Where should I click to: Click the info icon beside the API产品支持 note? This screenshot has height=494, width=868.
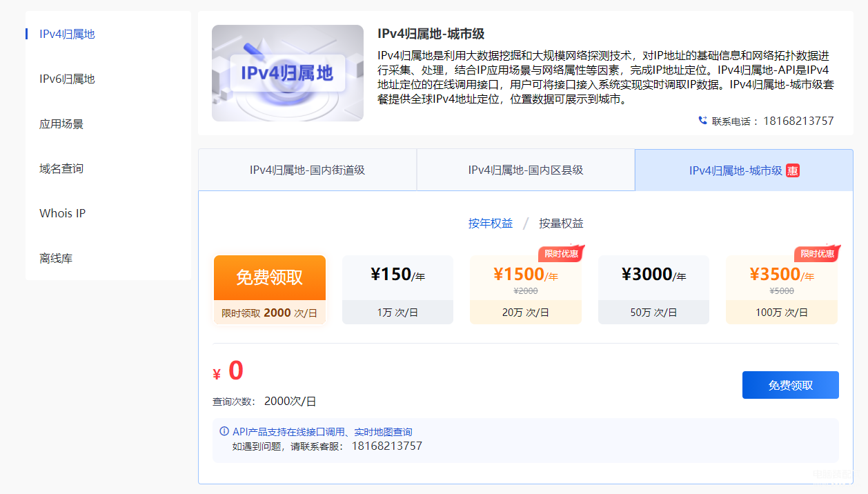click(x=224, y=431)
